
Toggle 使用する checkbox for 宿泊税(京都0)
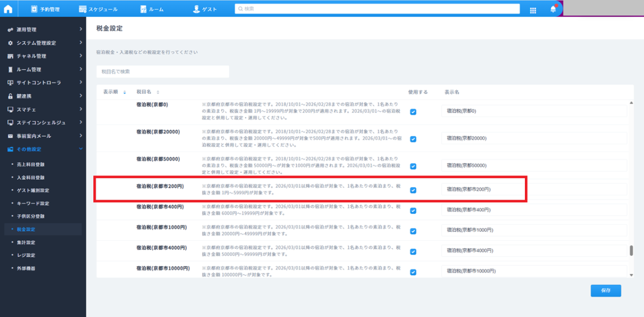tap(413, 112)
